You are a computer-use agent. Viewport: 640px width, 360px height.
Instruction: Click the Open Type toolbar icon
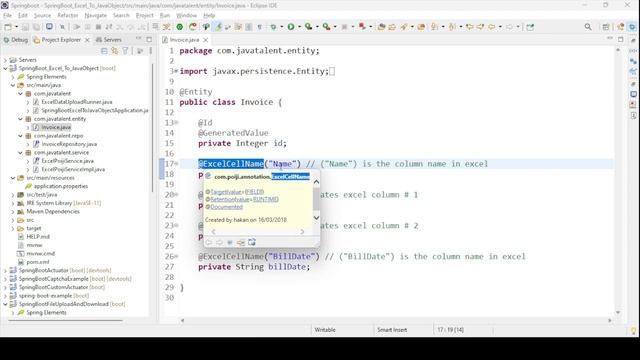[x=381, y=27]
